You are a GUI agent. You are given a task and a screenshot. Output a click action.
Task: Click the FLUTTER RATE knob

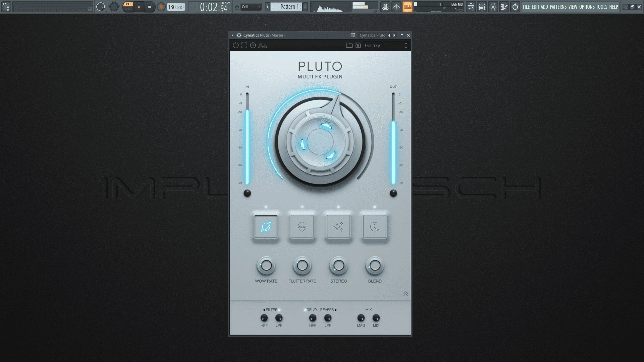[302, 266]
